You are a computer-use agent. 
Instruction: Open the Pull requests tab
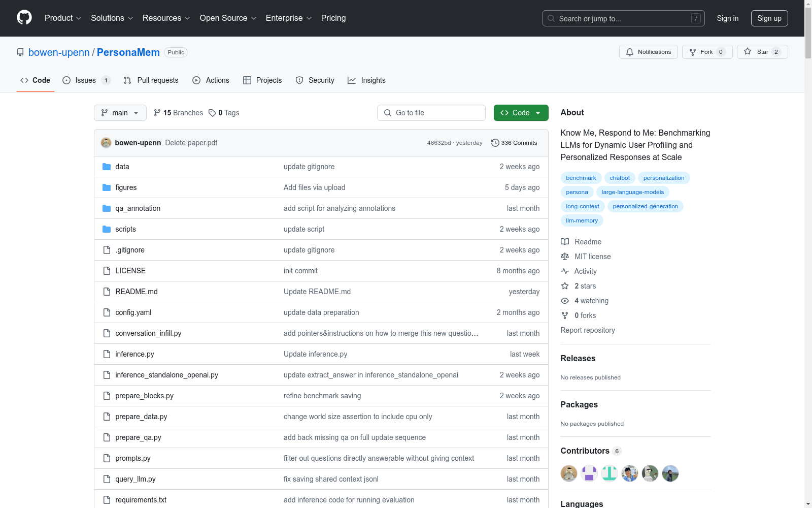pyautogui.click(x=151, y=80)
